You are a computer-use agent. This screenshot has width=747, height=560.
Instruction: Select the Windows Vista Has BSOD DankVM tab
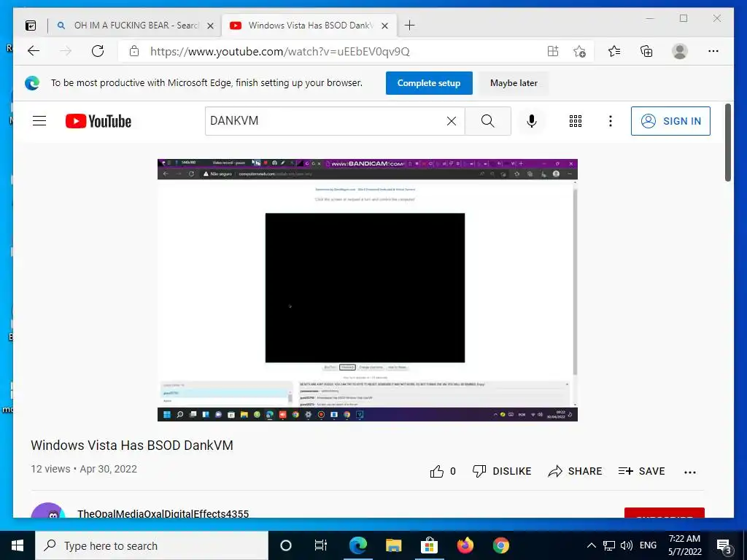[x=309, y=26]
